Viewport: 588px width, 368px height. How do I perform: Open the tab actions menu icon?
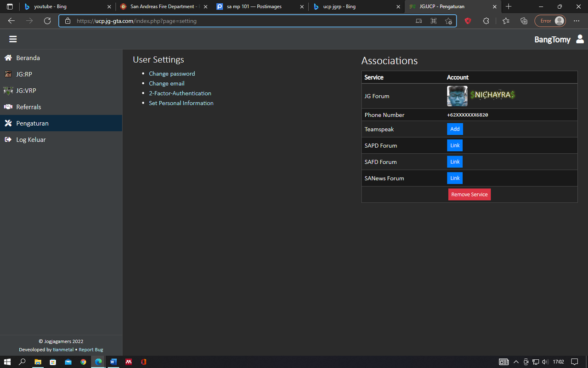pyautogui.click(x=10, y=7)
